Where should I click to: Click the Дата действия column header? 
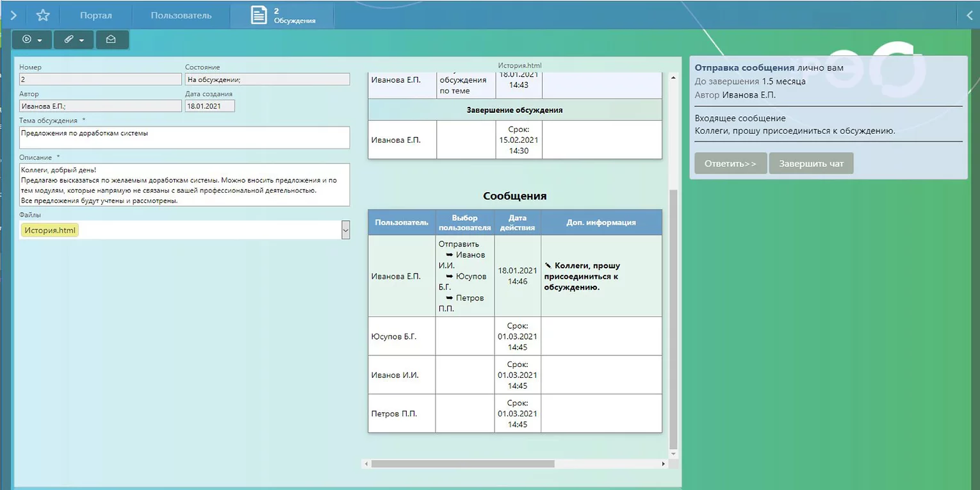[x=518, y=222]
